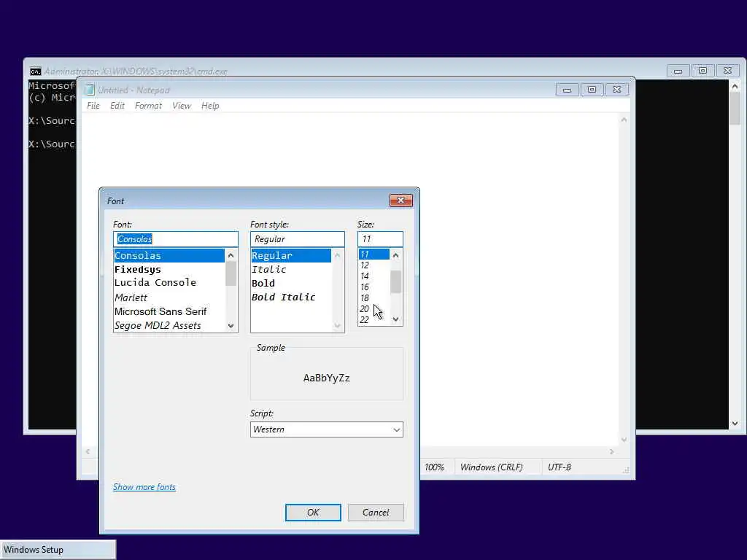This screenshot has height=560, width=747.
Task: Open the Show more fonts link
Action: tap(144, 486)
